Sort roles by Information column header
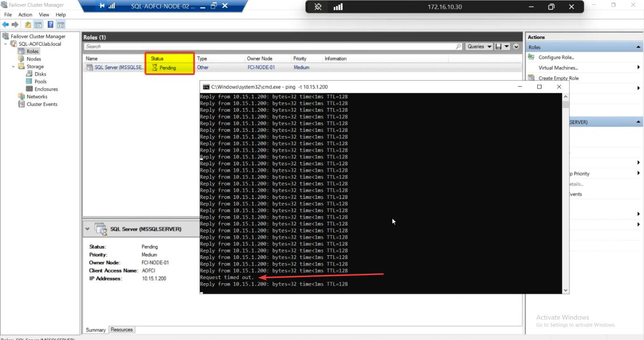Viewport: 644px width, 340px height. pos(336,59)
